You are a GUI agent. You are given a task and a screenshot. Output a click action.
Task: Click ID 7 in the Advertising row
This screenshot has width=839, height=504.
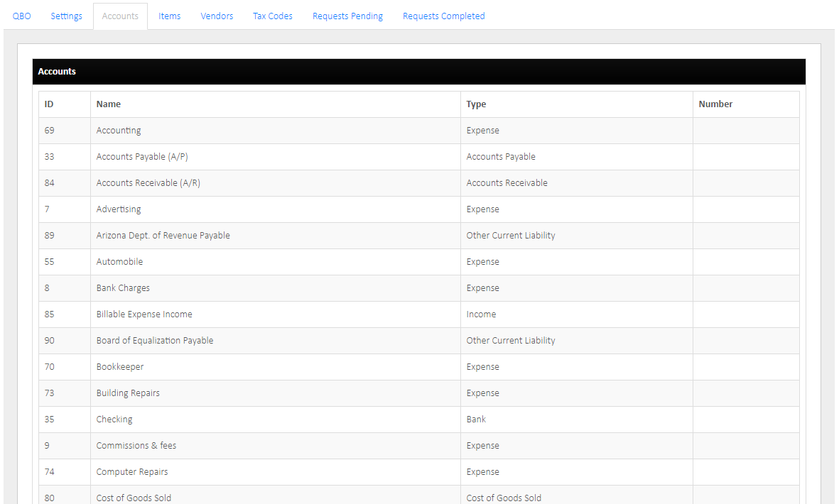[x=47, y=209]
